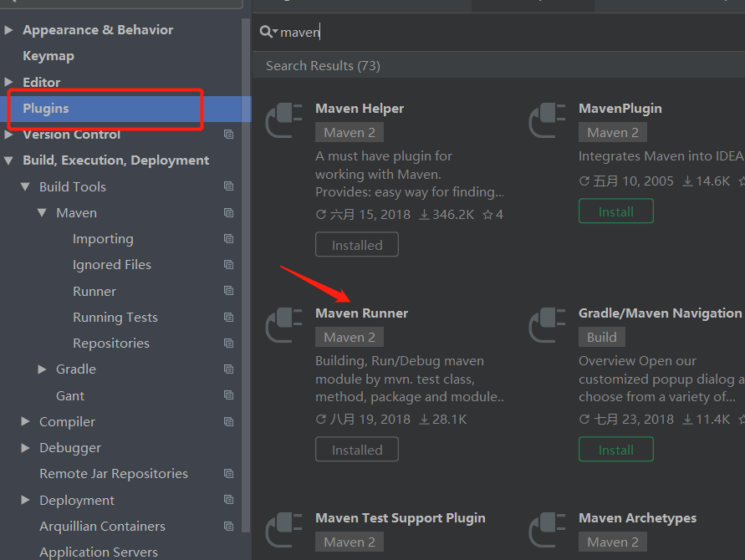Click Maven 2 tag under Maven Archetypes
The width and height of the screenshot is (745, 560).
tap(612, 542)
